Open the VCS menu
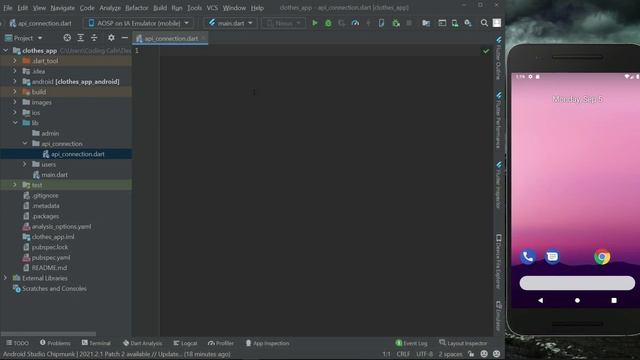Screen dimensions: 640x360 point(212,8)
